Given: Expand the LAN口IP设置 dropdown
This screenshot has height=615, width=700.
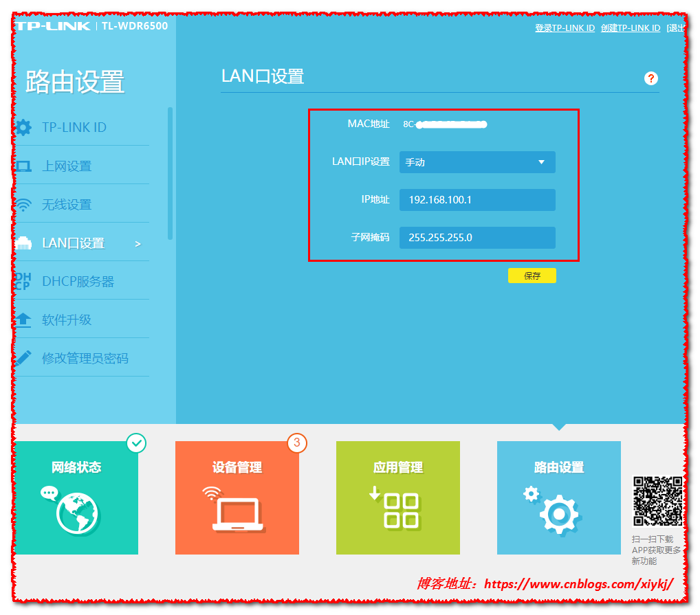Looking at the screenshot, I should (477, 162).
